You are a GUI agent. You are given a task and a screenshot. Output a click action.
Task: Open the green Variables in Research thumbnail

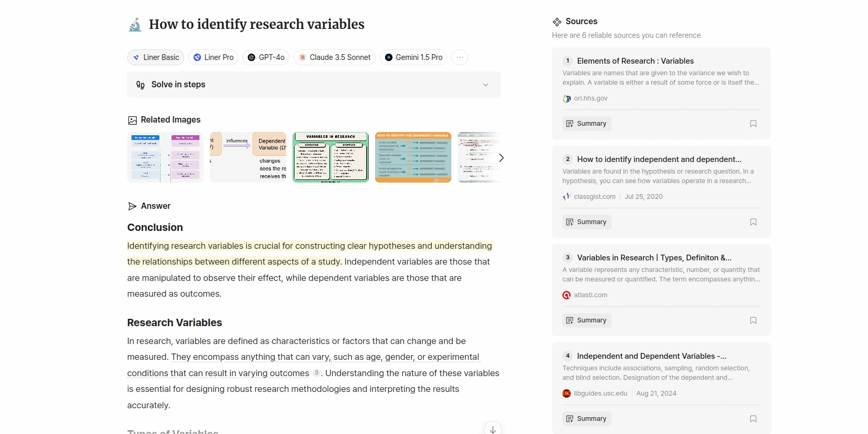(x=330, y=157)
